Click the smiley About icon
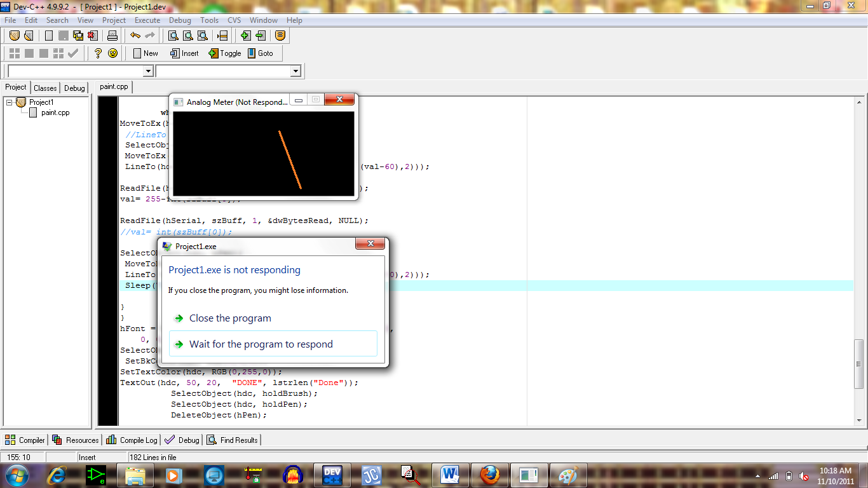 [113, 53]
